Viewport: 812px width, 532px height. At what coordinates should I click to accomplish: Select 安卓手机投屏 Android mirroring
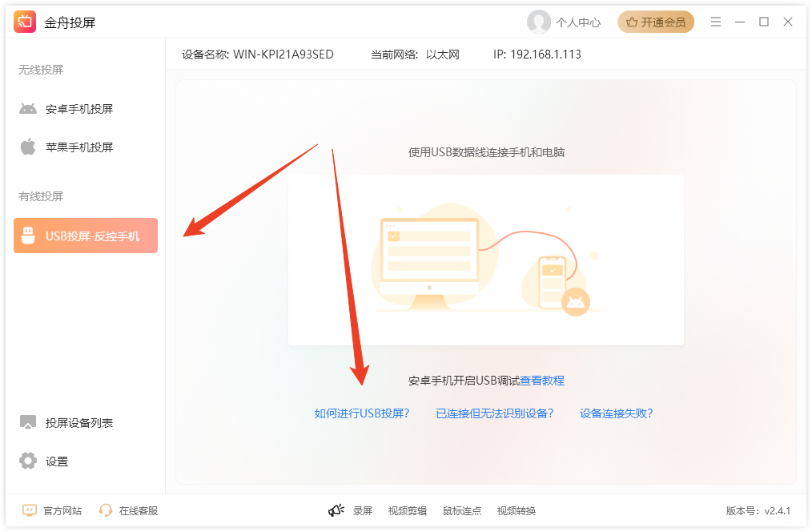[80, 108]
